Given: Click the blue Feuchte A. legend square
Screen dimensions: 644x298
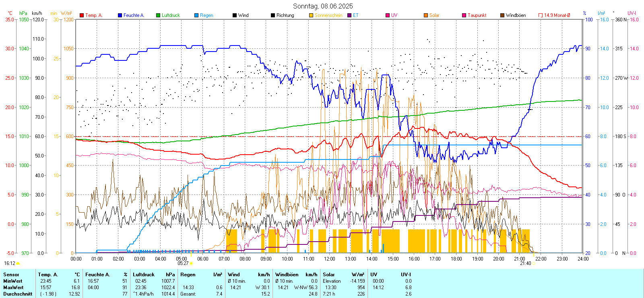Looking at the screenshot, I should click(x=120, y=15).
